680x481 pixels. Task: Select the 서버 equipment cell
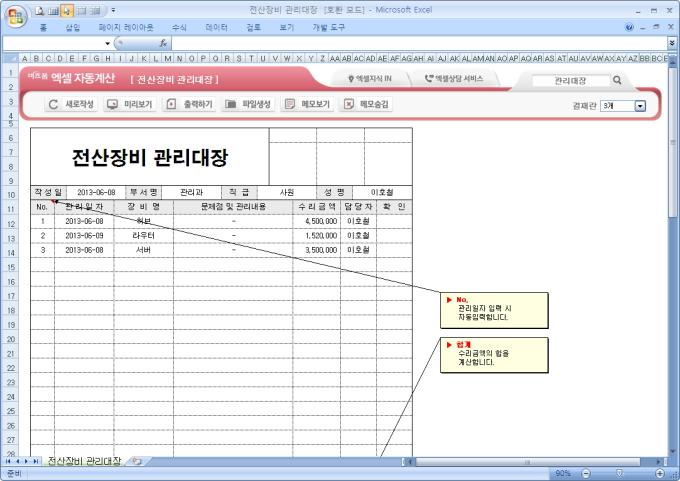(144, 250)
